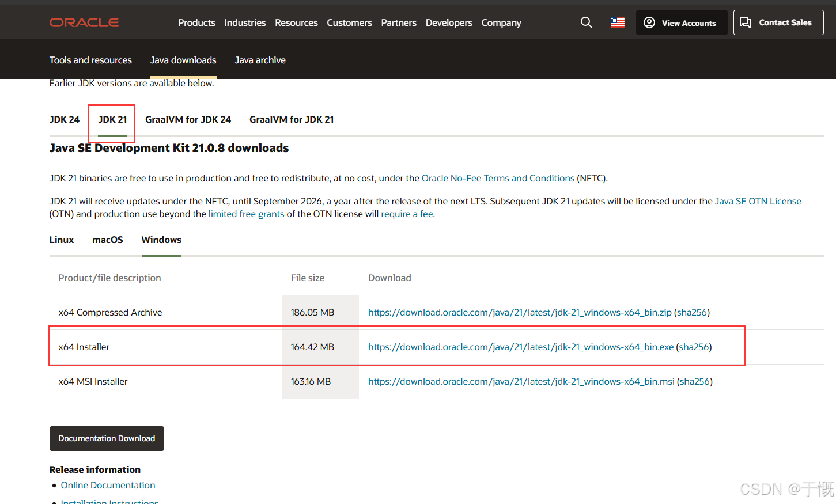
Task: Click the Download column header
Action: point(389,278)
